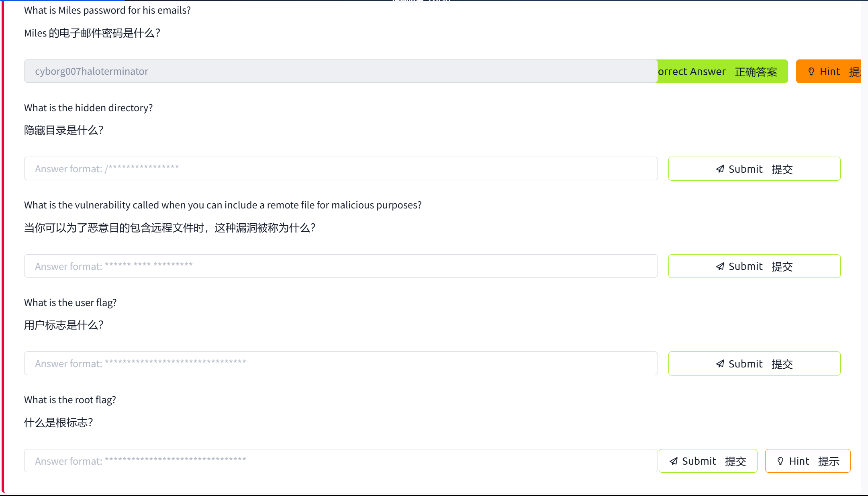This screenshot has height=496, width=868.
Task: Submit the root flag answer
Action: pyautogui.click(x=708, y=461)
